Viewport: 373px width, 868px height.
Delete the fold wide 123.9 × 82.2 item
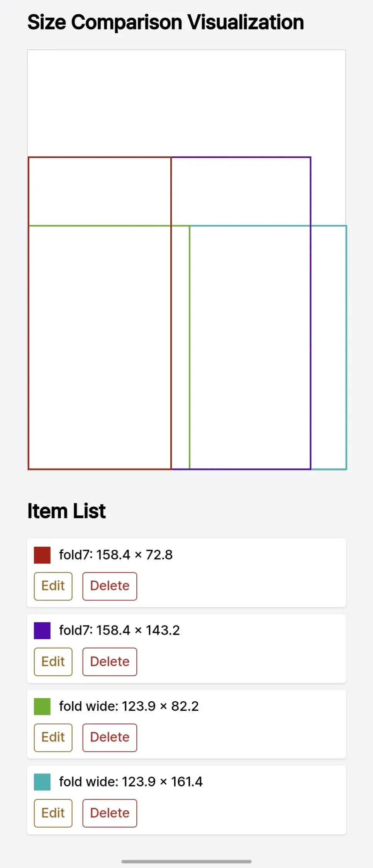tap(110, 737)
